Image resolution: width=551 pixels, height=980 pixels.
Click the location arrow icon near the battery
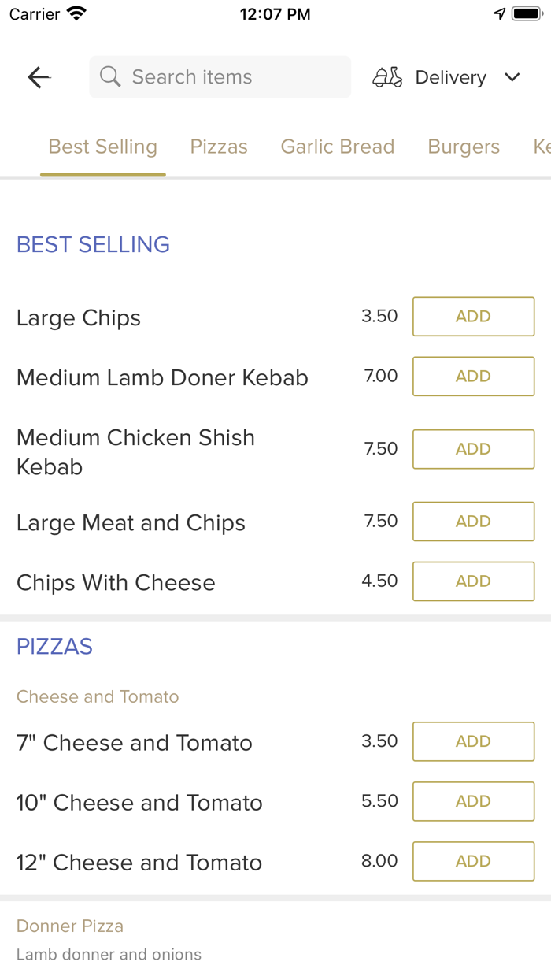499,13
